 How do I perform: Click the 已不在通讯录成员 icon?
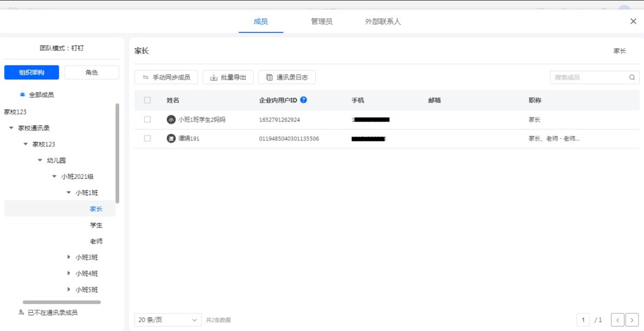pyautogui.click(x=21, y=312)
